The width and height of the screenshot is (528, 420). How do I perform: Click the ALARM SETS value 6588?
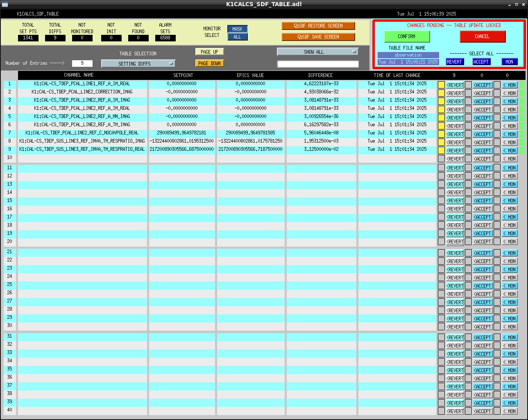pyautogui.click(x=165, y=38)
